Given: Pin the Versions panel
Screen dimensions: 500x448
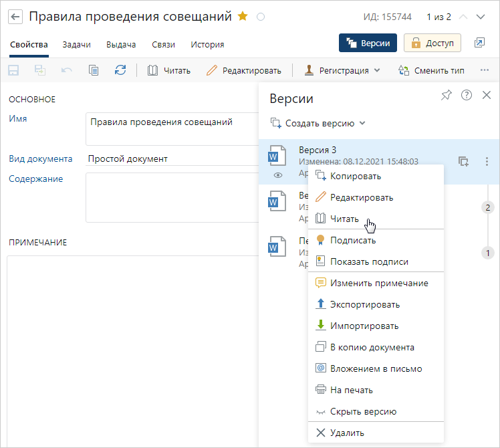Looking at the screenshot, I should [x=447, y=96].
